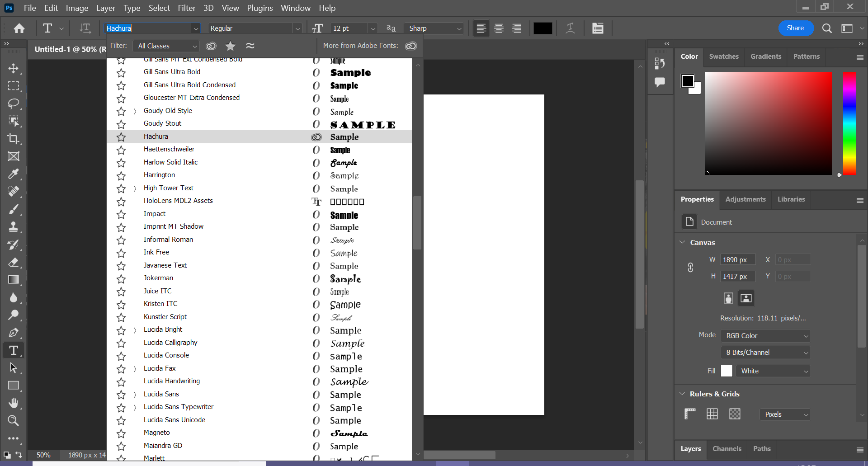Toggle the Character and Paragraph panels
This screenshot has height=466, width=868.
(x=598, y=28)
